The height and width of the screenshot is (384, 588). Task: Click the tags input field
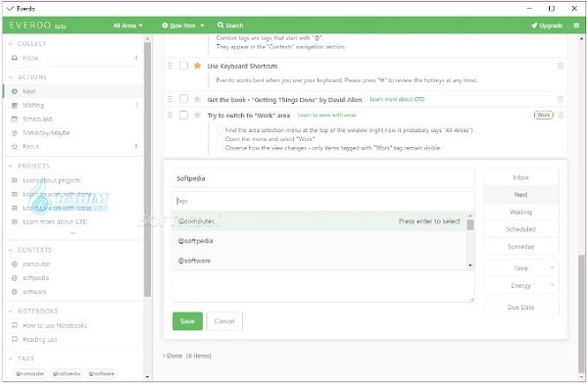(x=323, y=202)
